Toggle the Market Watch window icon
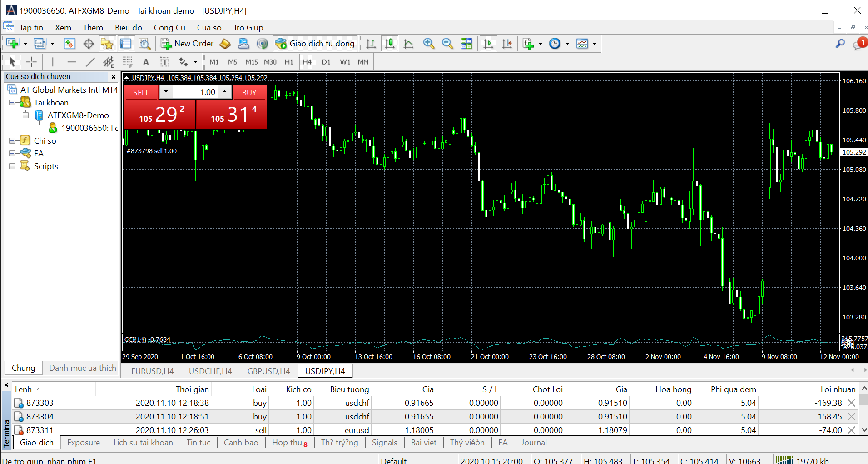Viewport: 868px width, 464px height. pos(69,44)
